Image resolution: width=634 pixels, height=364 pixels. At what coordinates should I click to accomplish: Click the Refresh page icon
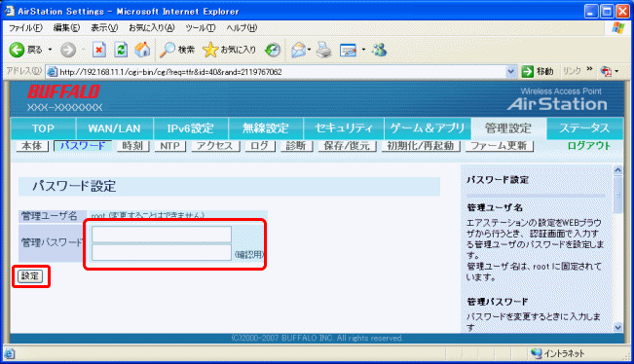tap(121, 50)
